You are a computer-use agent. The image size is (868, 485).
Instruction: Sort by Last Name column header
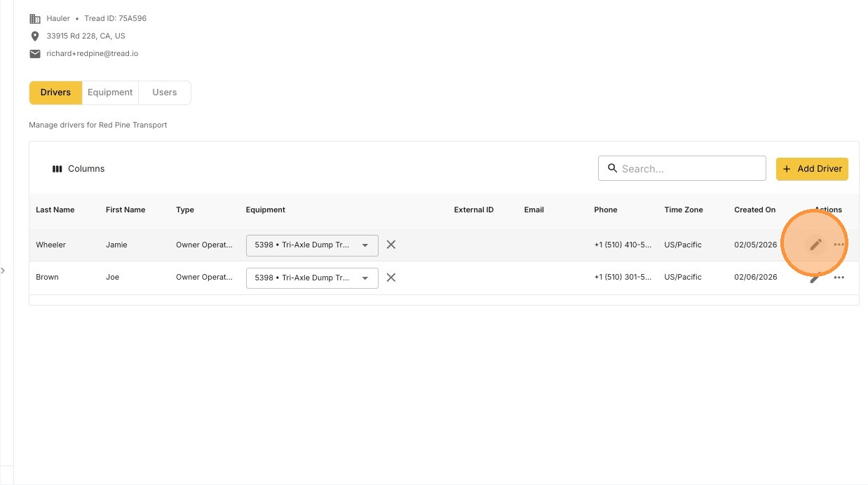[55, 210]
